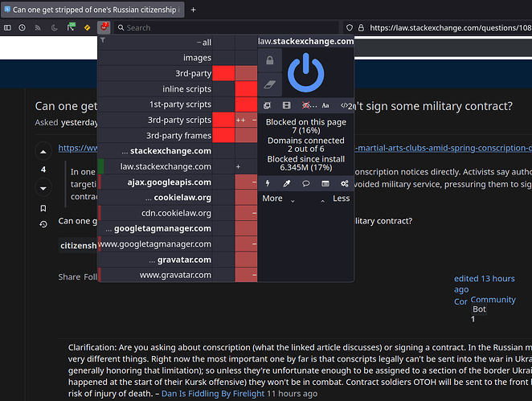This screenshot has width=532, height=401.
Task: Expand the More sections control in uBlock
Action: pyautogui.click(x=279, y=198)
